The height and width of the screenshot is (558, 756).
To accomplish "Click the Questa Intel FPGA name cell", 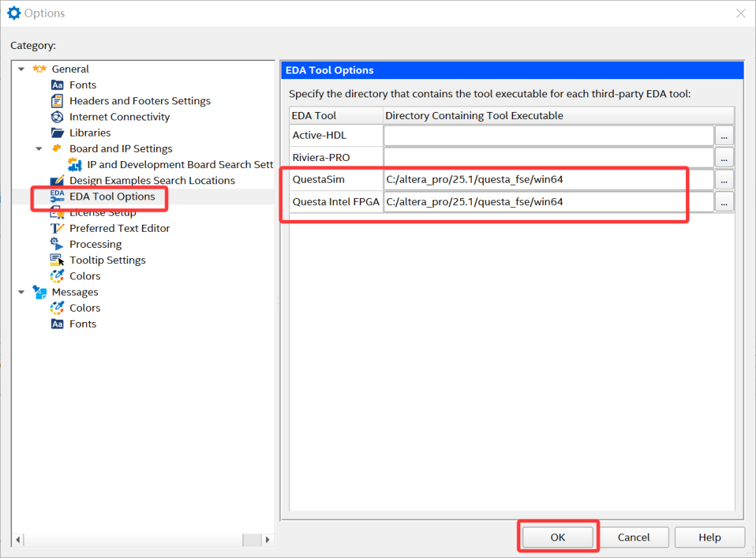I will click(x=337, y=202).
